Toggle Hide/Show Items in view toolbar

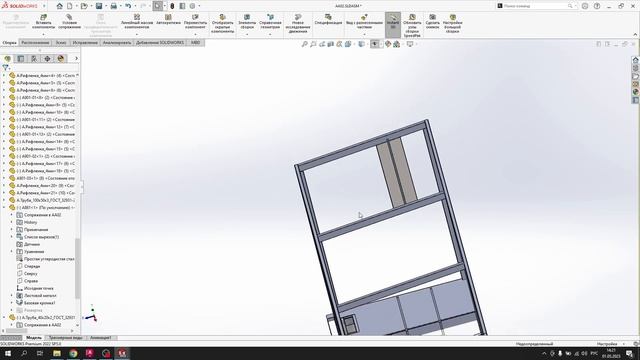[x=374, y=44]
